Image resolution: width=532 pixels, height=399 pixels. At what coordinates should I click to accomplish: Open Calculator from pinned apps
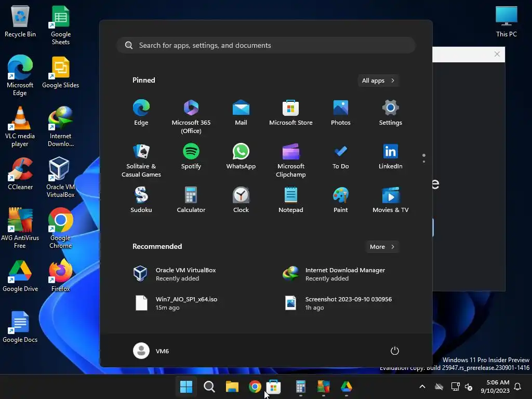point(191,200)
